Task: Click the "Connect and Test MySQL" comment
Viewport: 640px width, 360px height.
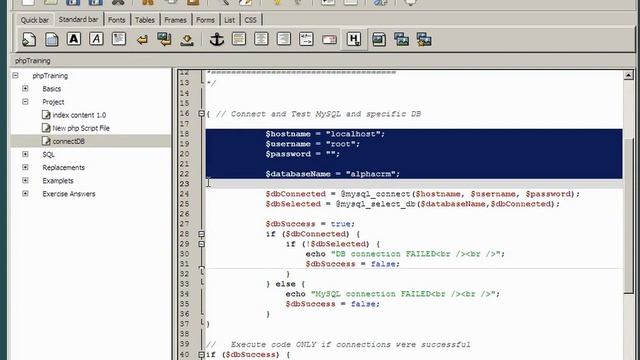Action: [x=318, y=114]
